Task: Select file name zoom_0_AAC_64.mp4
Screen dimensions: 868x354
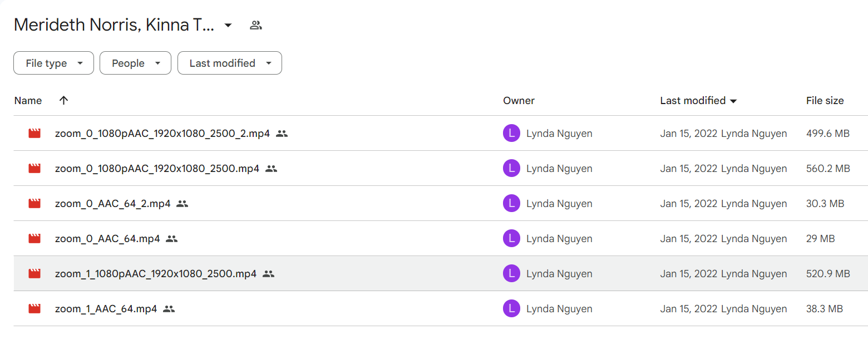Action: [107, 239]
